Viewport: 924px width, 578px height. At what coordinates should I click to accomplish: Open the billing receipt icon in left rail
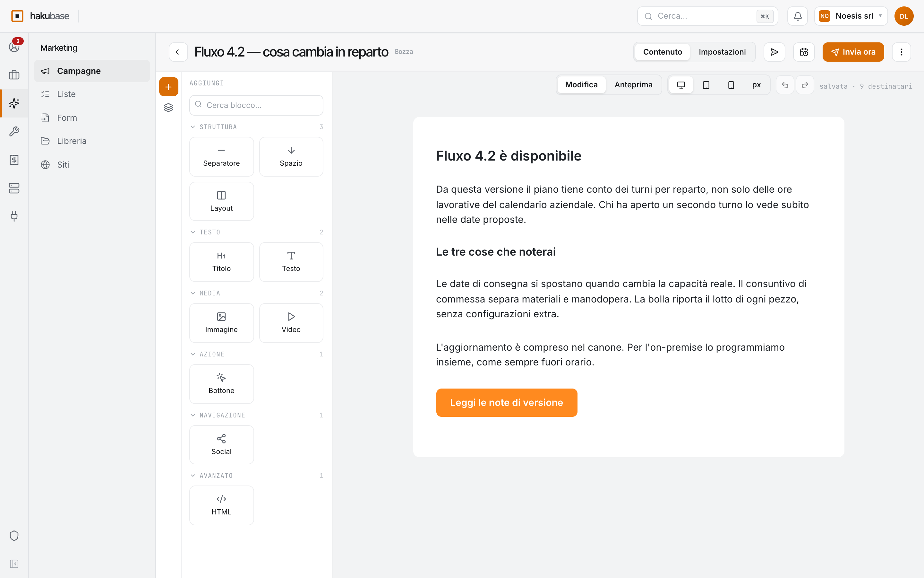[x=14, y=160]
